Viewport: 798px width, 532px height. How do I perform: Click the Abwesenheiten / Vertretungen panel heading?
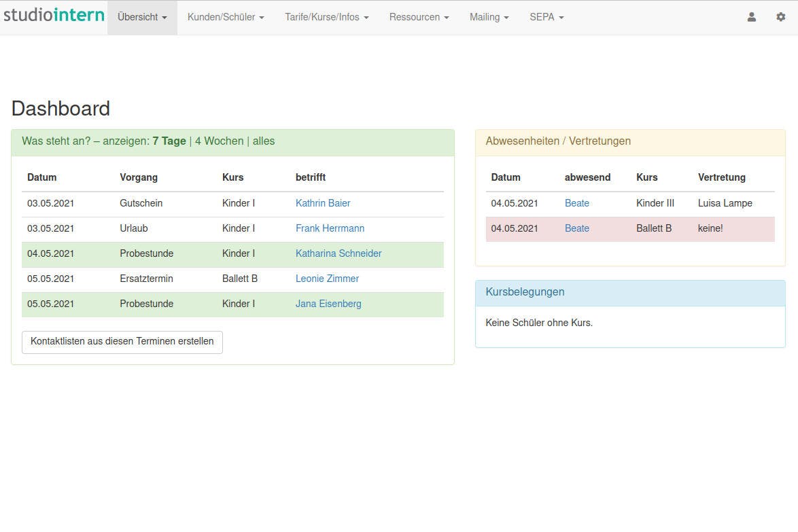[558, 141]
